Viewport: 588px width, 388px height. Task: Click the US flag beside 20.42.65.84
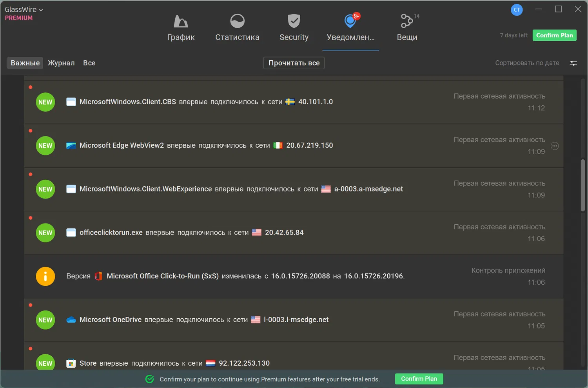point(257,233)
